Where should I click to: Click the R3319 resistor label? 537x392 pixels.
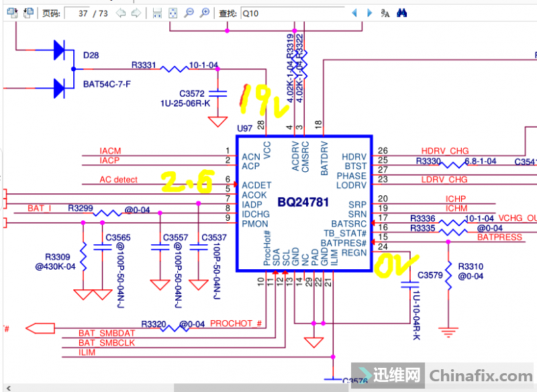click(291, 46)
